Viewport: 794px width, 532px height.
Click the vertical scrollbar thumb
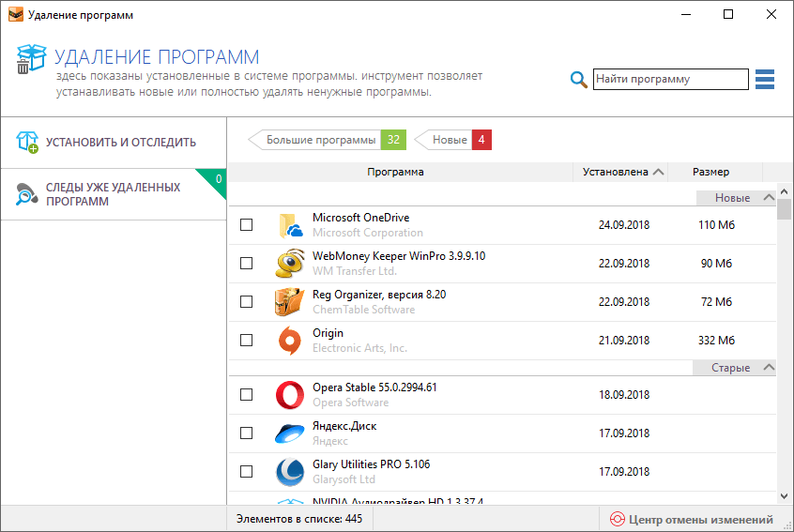tap(785, 209)
